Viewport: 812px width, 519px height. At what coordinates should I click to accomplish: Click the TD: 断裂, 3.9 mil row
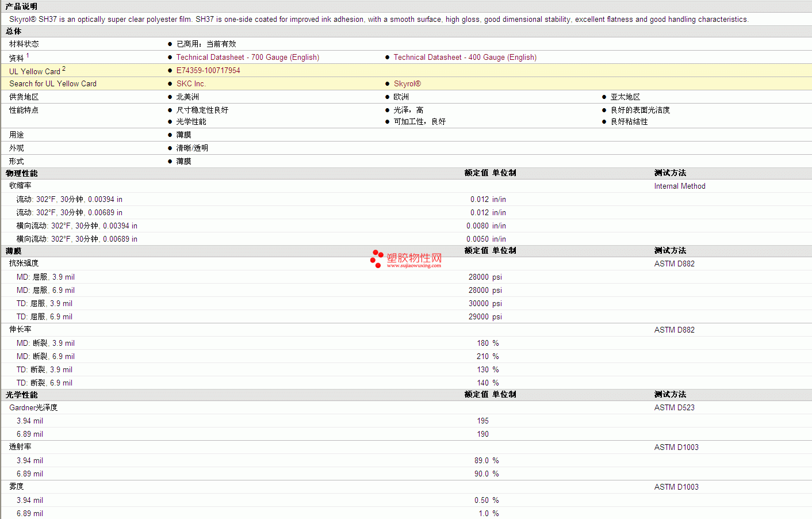[406, 369]
